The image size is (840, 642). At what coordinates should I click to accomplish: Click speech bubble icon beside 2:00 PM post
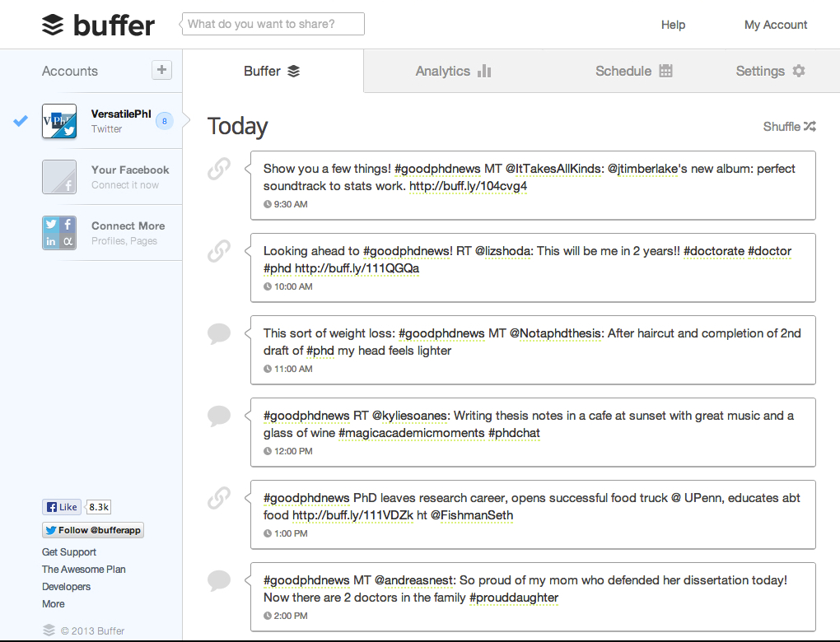219,580
